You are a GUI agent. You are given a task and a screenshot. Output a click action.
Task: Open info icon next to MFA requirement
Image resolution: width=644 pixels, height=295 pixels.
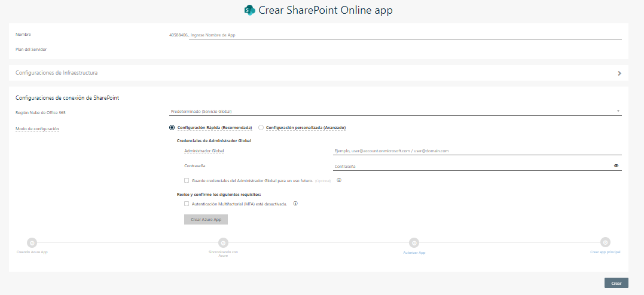[x=295, y=204]
